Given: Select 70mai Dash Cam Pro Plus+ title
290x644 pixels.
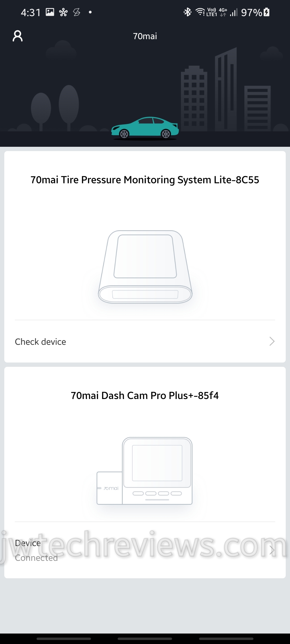Looking at the screenshot, I should [x=145, y=396].
